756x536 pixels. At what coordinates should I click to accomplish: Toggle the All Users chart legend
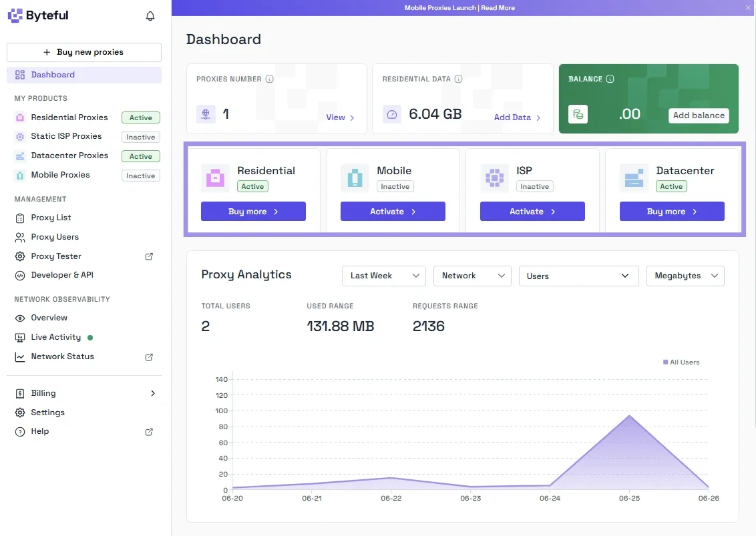[681, 362]
